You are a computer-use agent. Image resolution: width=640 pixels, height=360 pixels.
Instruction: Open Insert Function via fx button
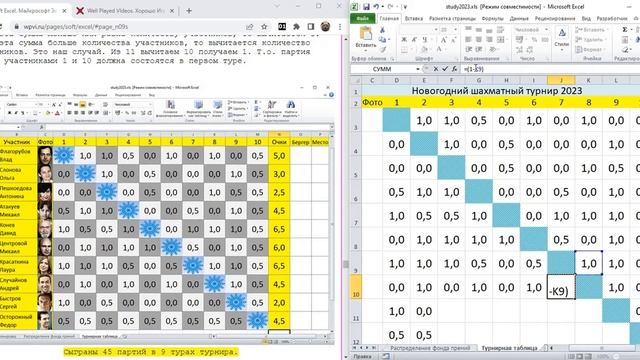click(454, 69)
